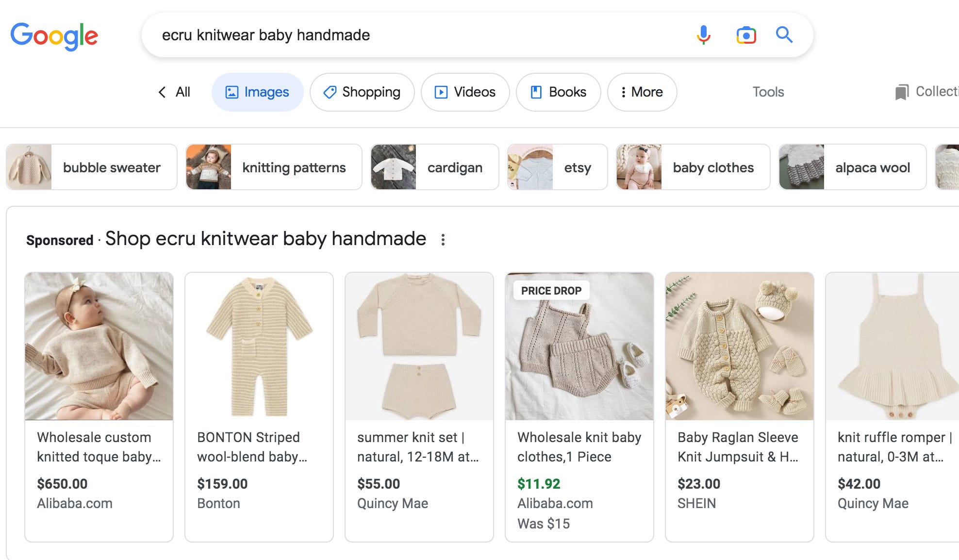The image size is (959, 560).
Task: Click Quincy Mae under the $55.00 listing
Action: pyautogui.click(x=393, y=503)
